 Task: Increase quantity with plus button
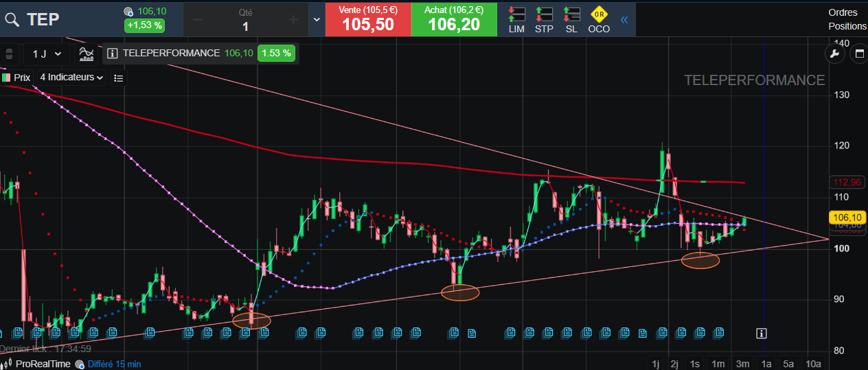[x=293, y=19]
